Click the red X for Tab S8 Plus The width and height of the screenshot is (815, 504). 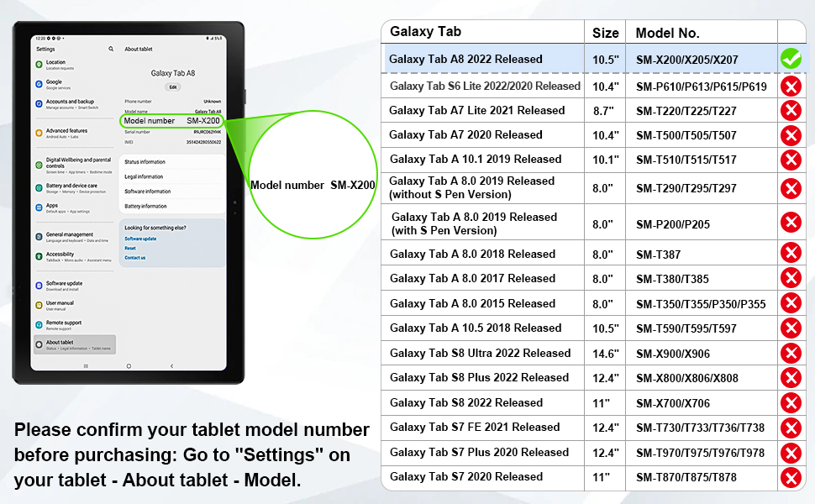point(791,378)
